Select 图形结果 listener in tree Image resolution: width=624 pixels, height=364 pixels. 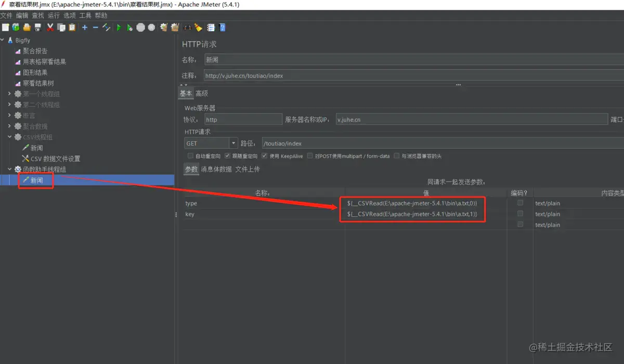click(x=35, y=73)
